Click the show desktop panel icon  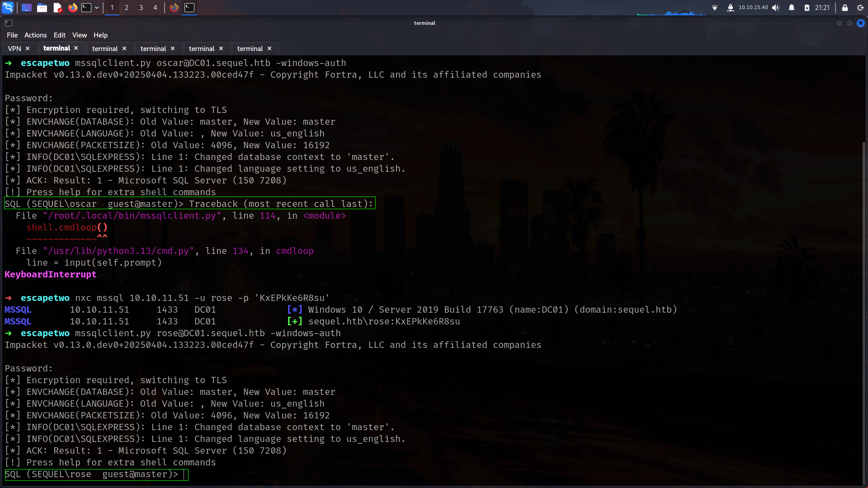(x=27, y=8)
